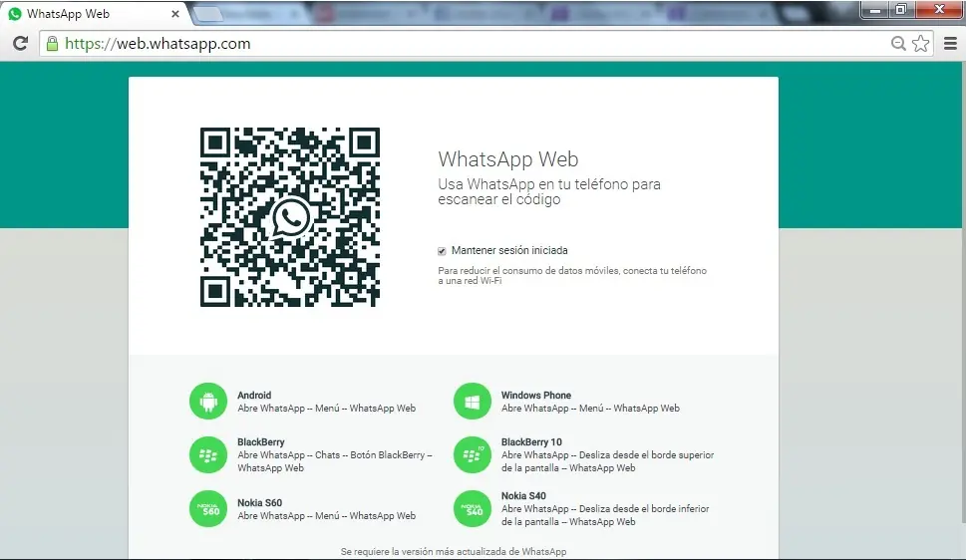The height and width of the screenshot is (560, 966).
Task: Click the browser reload icon
Action: [x=20, y=43]
